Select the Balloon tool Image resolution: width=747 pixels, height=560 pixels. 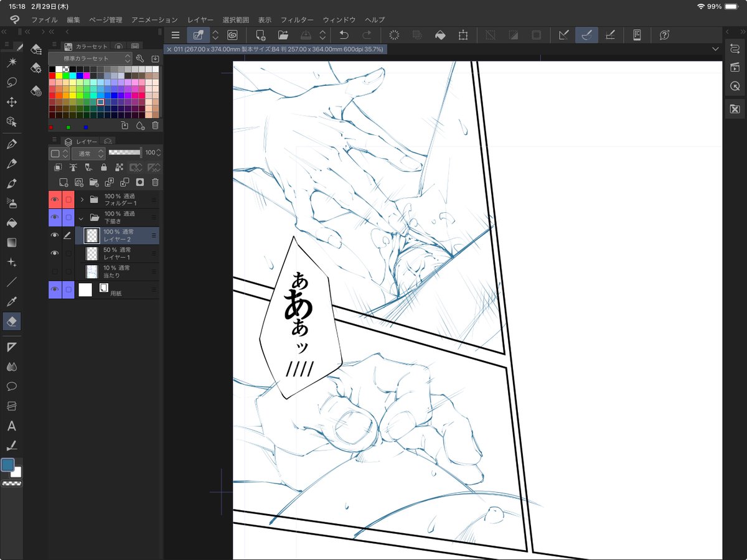(x=11, y=386)
